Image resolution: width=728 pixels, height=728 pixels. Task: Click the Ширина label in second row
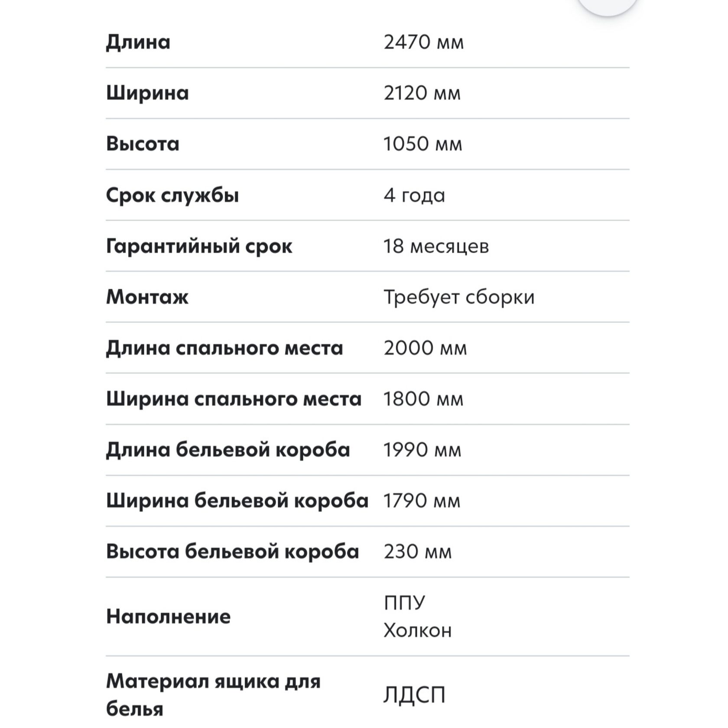click(147, 93)
